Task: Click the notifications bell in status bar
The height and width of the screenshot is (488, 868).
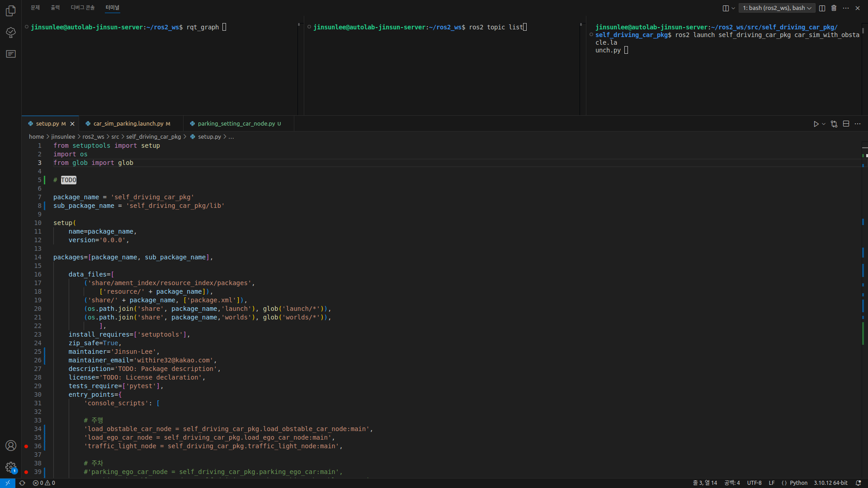Action: (x=858, y=483)
